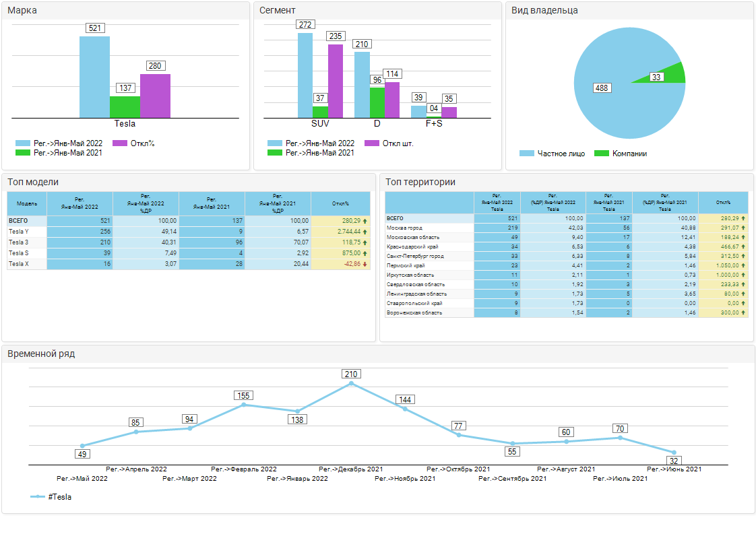Click the green up arrow in Пермский край row
The image size is (756, 534).
[x=743, y=265]
